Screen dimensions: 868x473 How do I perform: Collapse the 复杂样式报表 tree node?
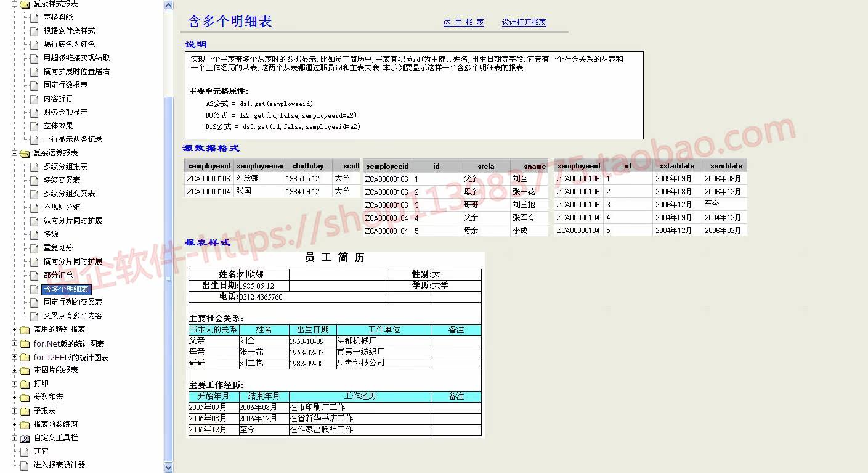pos(14,4)
